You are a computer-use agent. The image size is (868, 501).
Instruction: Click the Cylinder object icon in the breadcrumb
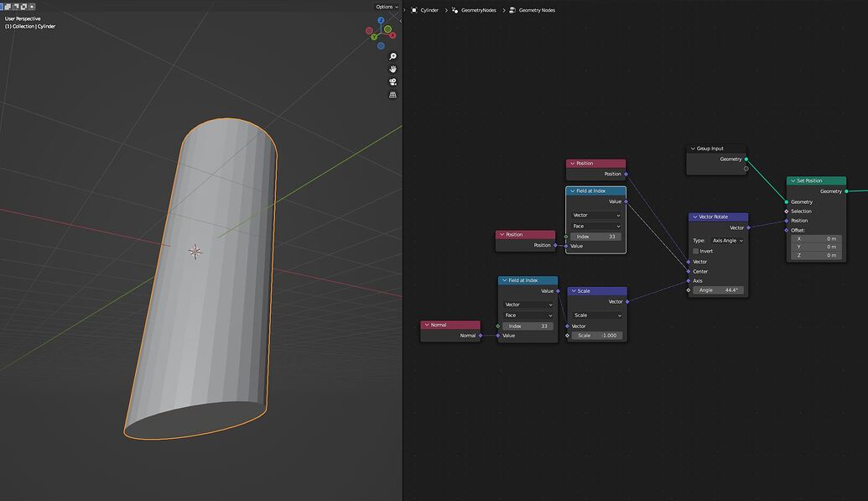pos(414,10)
